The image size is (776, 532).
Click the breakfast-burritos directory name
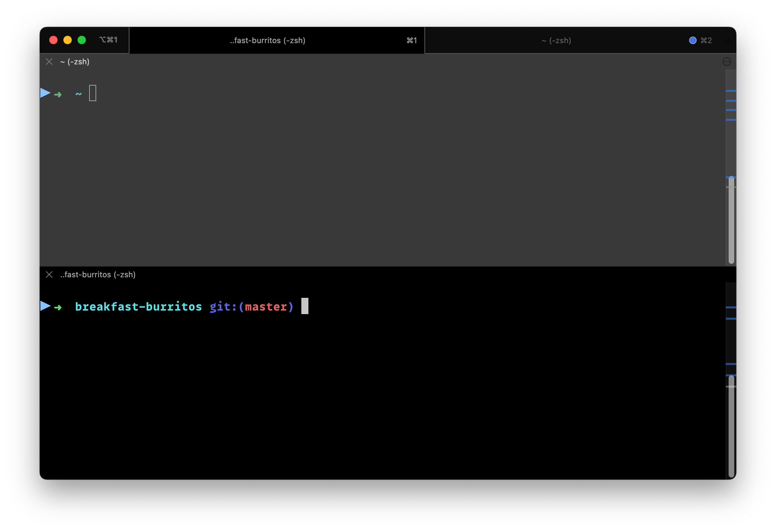pos(138,306)
